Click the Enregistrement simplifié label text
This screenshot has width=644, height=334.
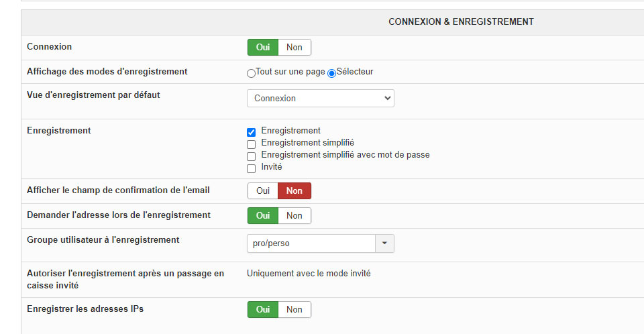307,143
